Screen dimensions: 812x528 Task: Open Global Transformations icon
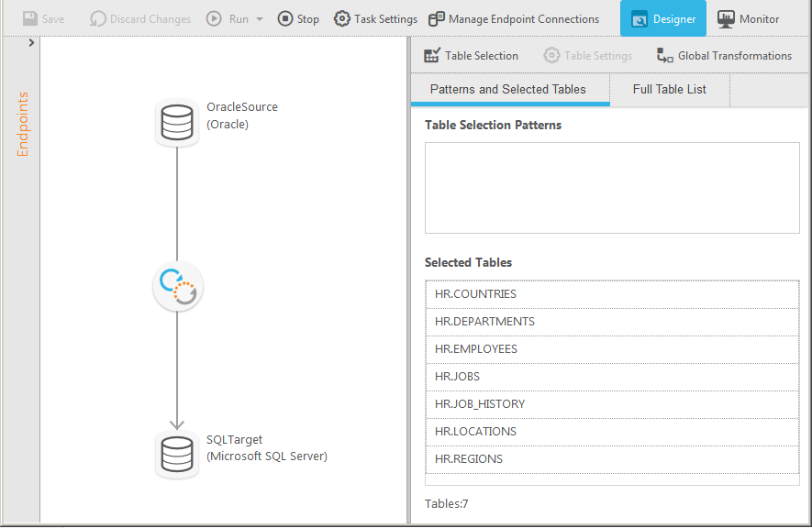tap(665, 56)
